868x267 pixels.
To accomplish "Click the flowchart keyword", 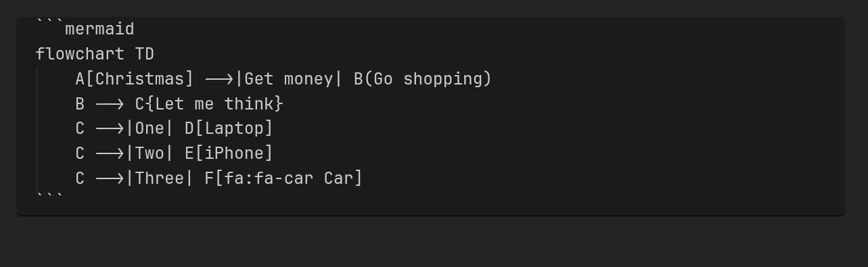I will click(80, 54).
